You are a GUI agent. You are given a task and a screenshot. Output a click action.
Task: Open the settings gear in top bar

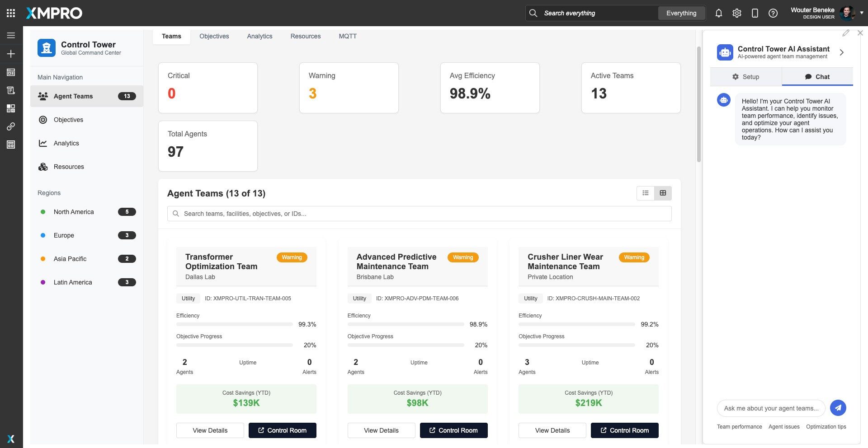(737, 13)
